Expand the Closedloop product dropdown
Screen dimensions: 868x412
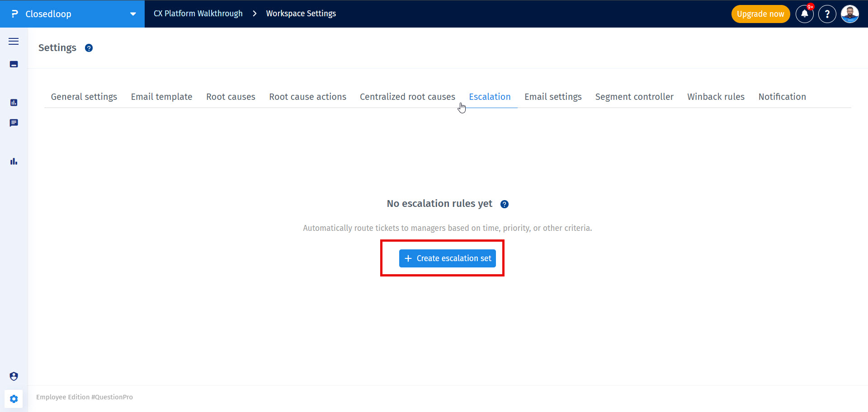pyautogui.click(x=133, y=14)
